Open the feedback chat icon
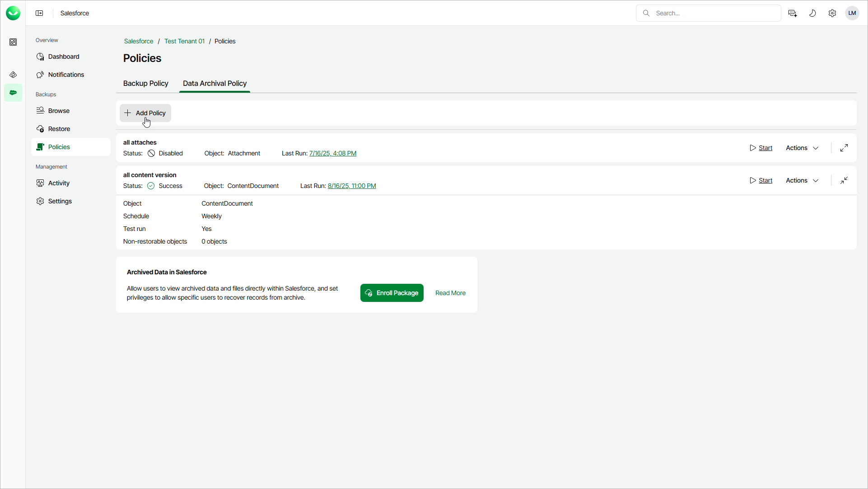The width and height of the screenshot is (868, 489). 793,13
